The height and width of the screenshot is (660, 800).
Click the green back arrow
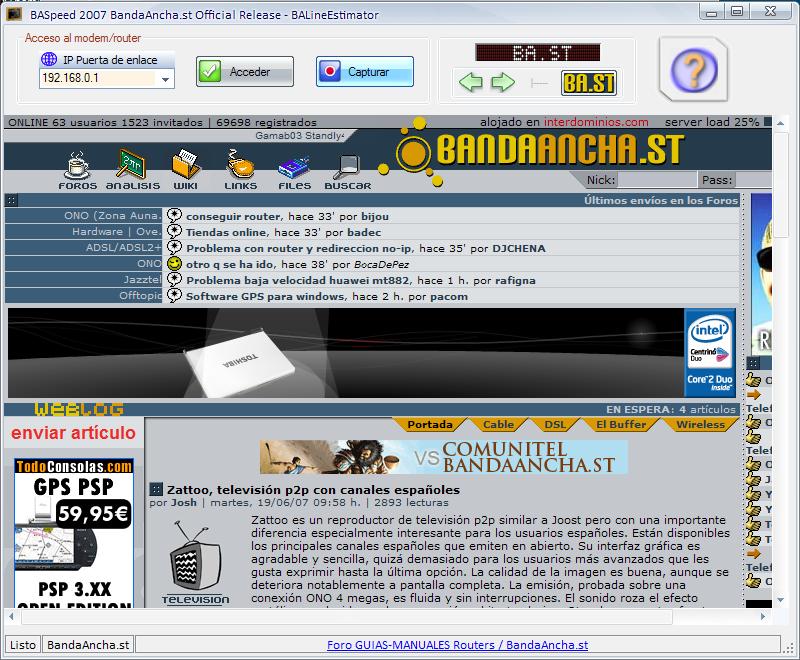[470, 82]
